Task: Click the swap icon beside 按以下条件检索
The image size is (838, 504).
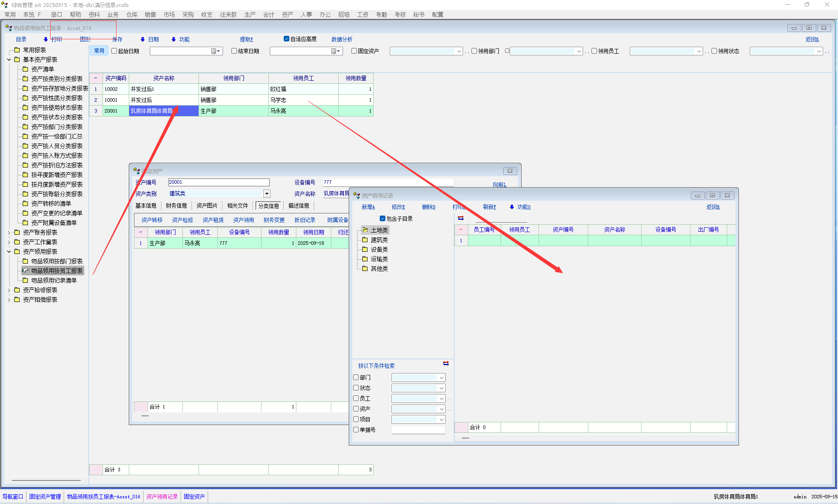Action: 446,363
